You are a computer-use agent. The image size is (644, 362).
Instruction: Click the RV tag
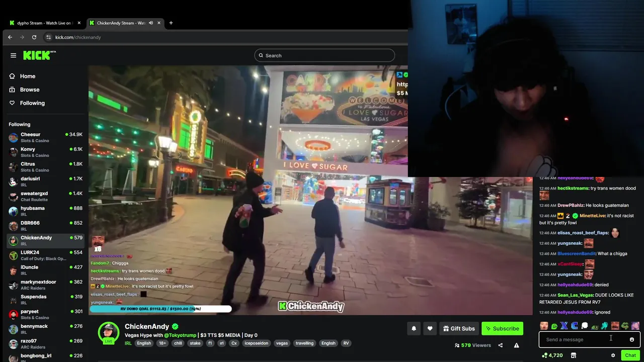pos(346,343)
